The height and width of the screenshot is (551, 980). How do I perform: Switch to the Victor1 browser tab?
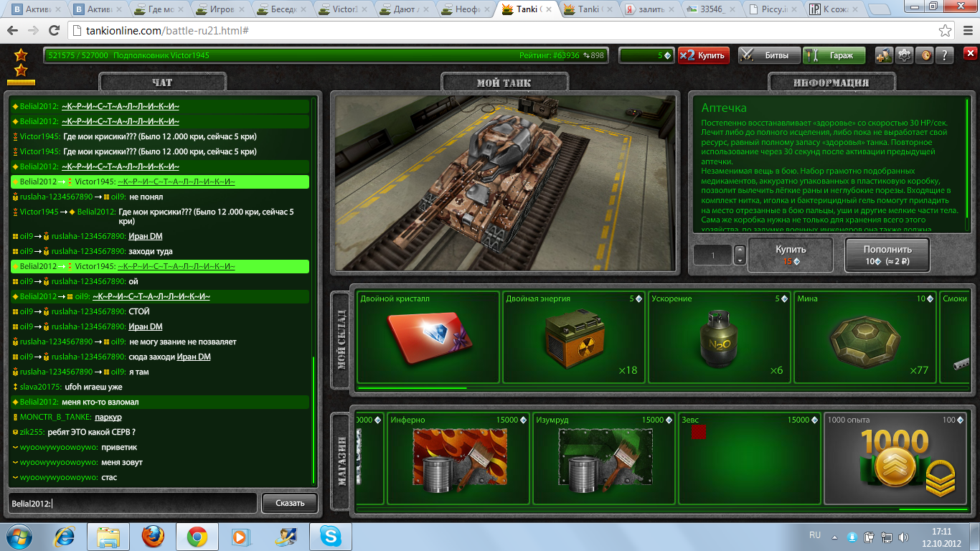click(x=344, y=10)
